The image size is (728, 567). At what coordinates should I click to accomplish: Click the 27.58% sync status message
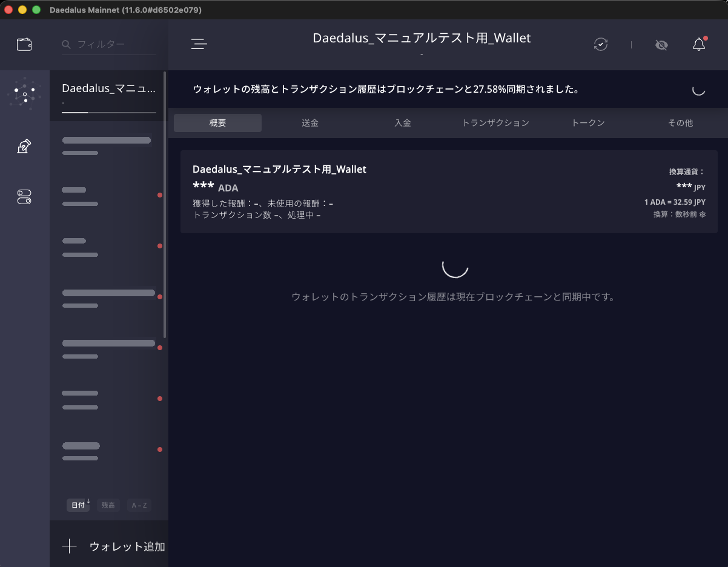[x=386, y=89]
